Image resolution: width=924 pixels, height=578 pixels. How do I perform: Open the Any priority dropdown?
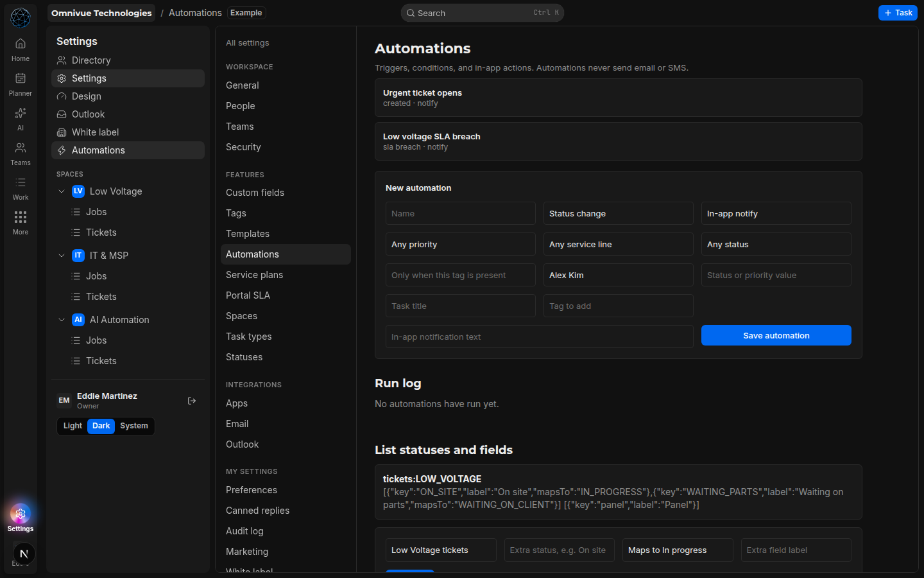[x=461, y=244]
